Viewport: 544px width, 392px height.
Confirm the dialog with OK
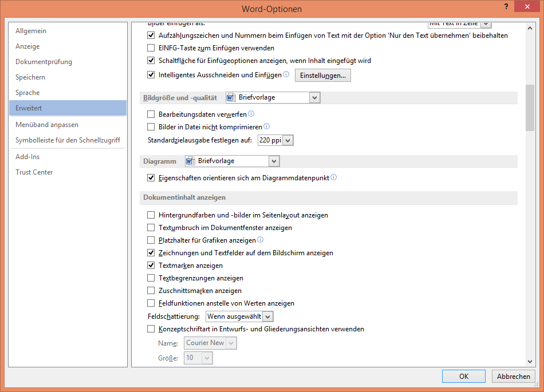point(464,377)
